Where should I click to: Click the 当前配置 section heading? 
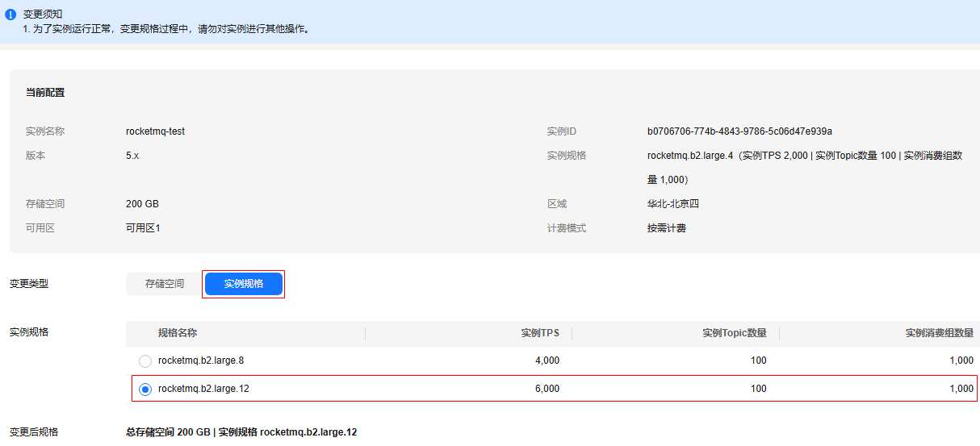point(45,93)
